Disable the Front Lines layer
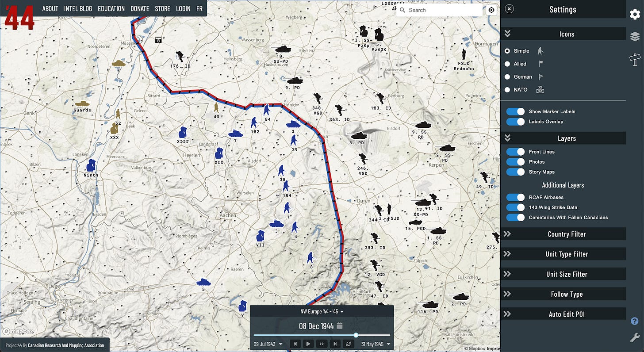 [515, 152]
